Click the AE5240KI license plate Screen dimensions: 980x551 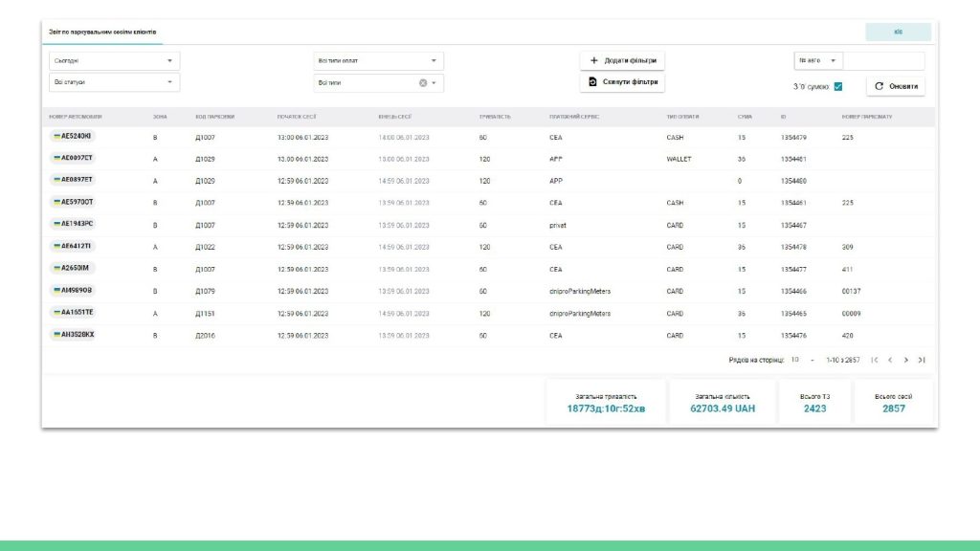pyautogui.click(x=73, y=137)
